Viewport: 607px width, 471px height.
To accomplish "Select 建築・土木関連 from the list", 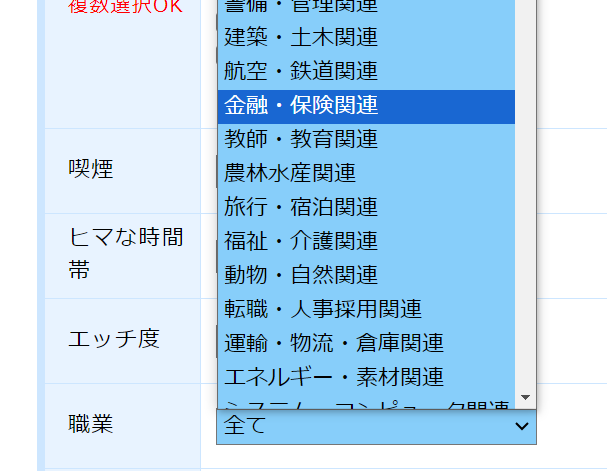I will coord(301,38).
